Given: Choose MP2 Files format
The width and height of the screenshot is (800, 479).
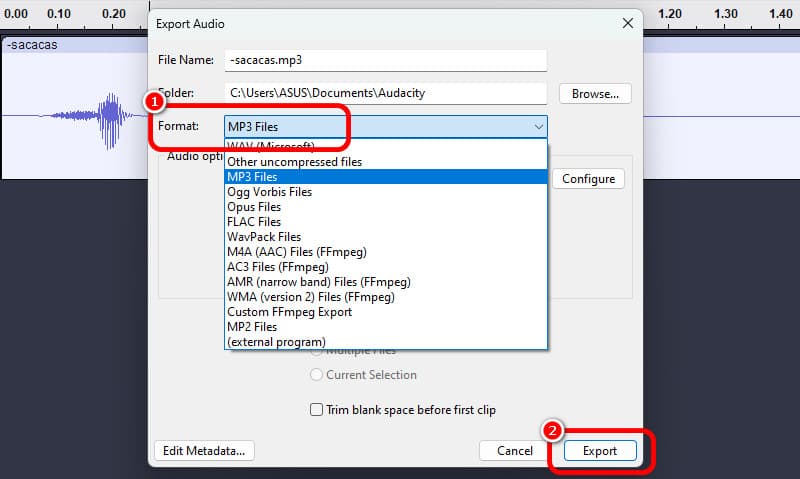Looking at the screenshot, I should 386,327.
